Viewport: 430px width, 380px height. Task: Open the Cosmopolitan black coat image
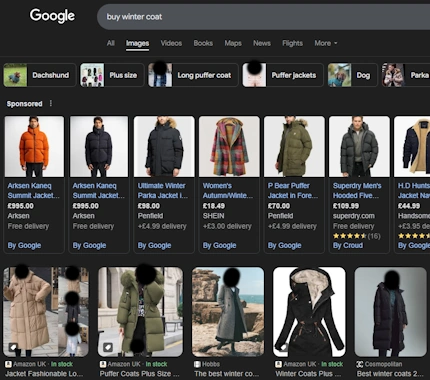391,312
